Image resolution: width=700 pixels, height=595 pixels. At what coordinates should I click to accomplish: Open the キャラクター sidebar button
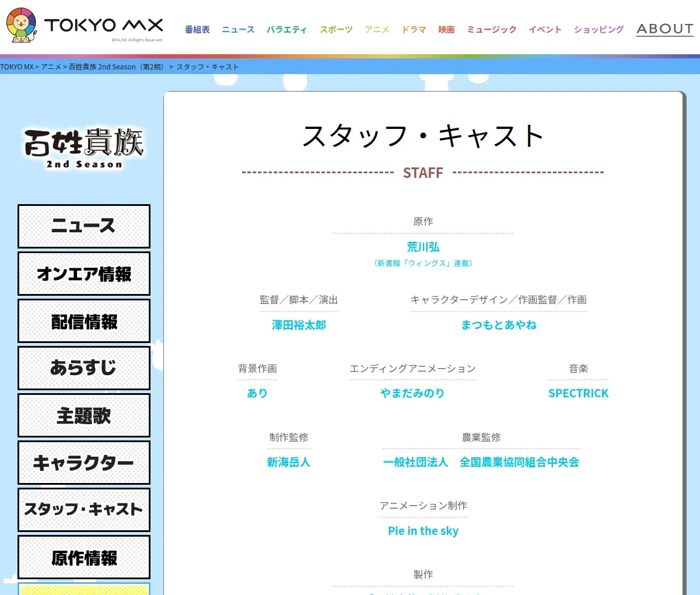coord(84,463)
